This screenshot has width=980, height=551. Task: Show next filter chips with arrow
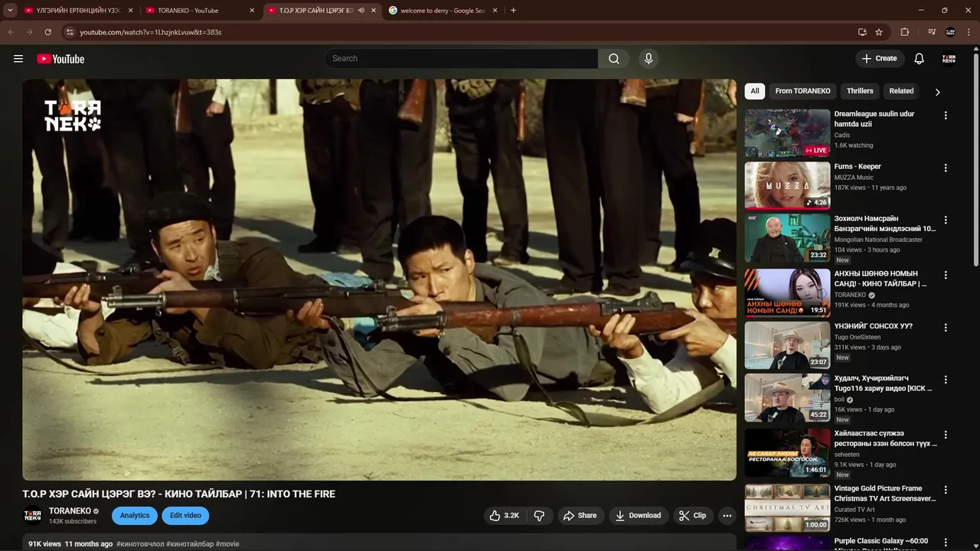(937, 92)
